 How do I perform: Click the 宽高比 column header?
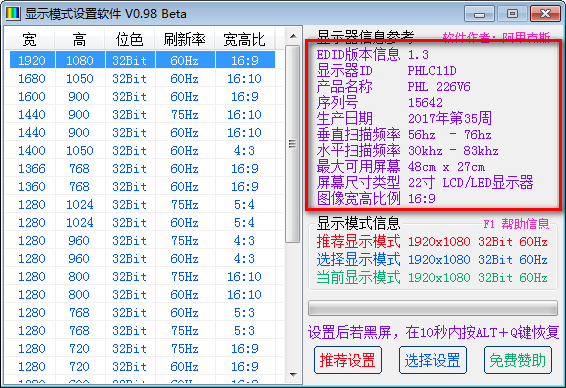point(245,39)
